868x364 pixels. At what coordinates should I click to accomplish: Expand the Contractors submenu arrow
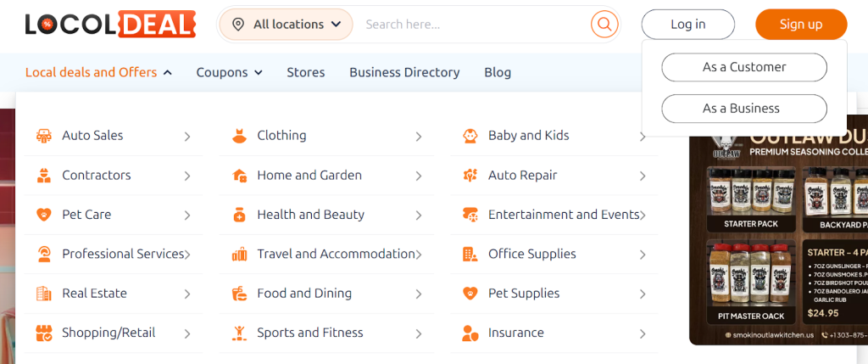click(187, 176)
